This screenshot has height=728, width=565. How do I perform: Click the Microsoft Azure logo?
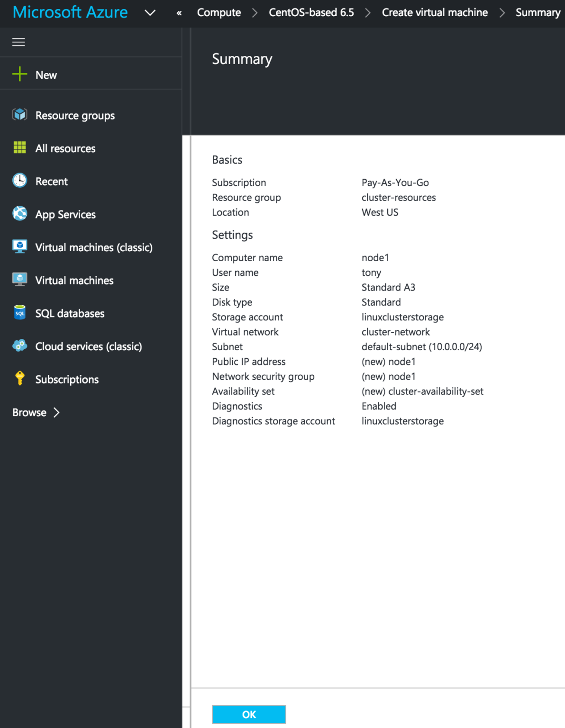click(x=69, y=12)
